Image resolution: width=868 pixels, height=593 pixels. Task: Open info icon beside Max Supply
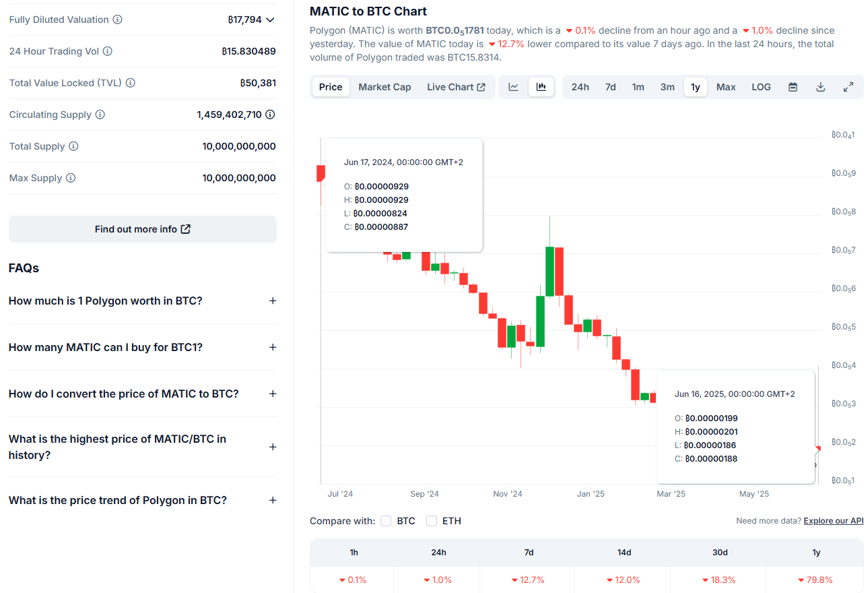coord(71,178)
